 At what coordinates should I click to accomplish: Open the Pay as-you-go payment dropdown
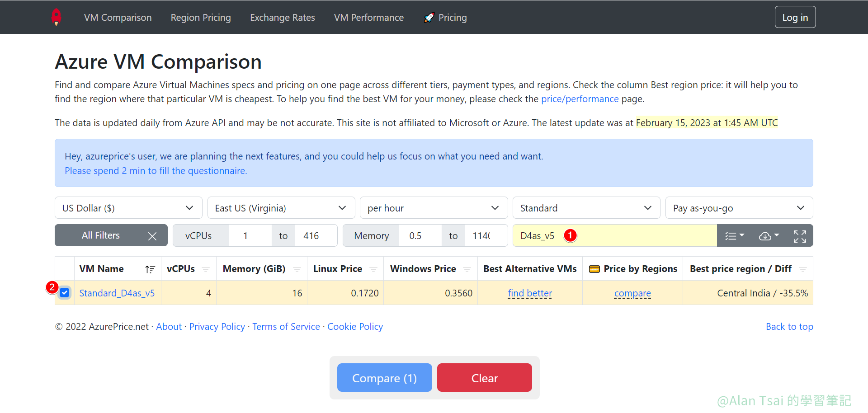point(739,208)
